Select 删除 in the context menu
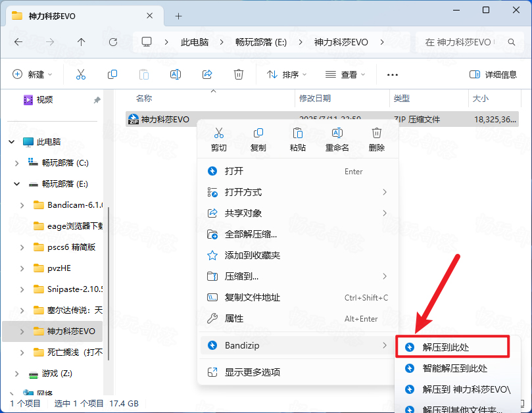 click(x=377, y=139)
